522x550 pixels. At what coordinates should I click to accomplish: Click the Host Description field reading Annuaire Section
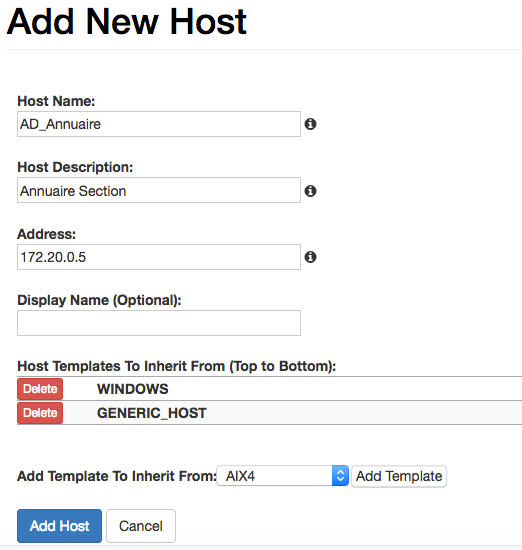(x=159, y=190)
